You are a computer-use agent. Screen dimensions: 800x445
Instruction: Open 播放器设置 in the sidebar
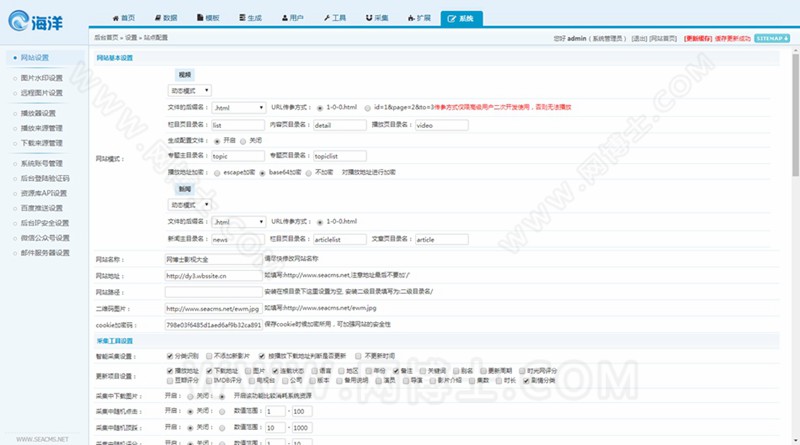pyautogui.click(x=38, y=113)
